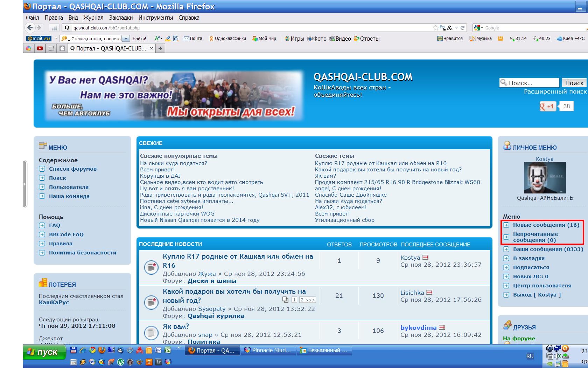Open the URL bar history dropdown arrow
The width and height of the screenshot is (588, 368).
[x=456, y=28]
